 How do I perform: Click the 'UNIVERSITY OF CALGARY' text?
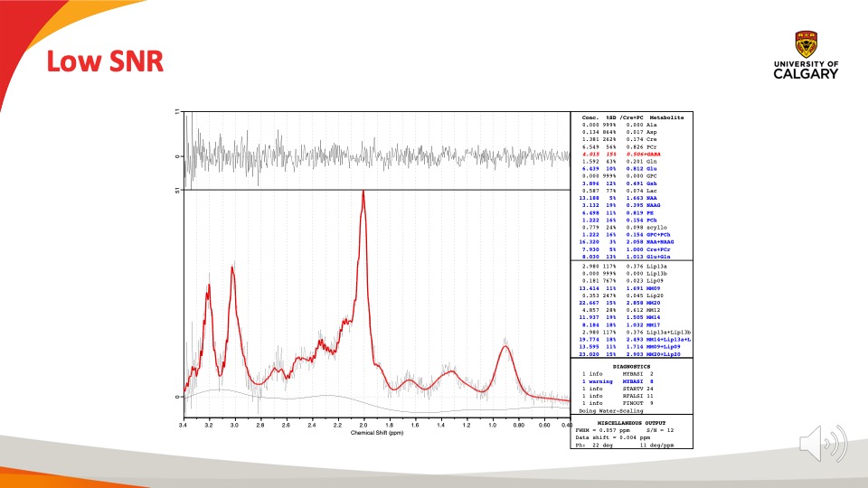tap(806, 70)
